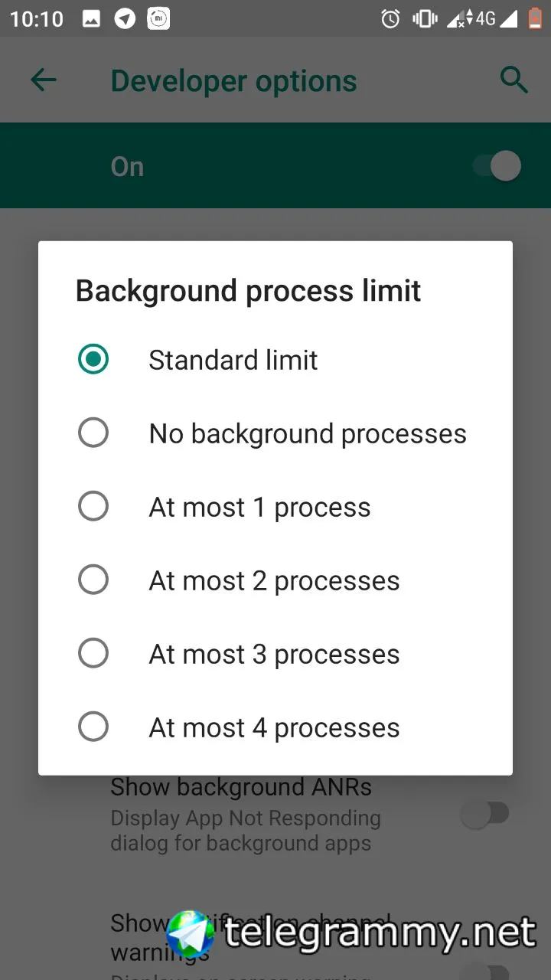Tap the vibrate mode status icon
The height and width of the screenshot is (980, 551).
(425, 19)
